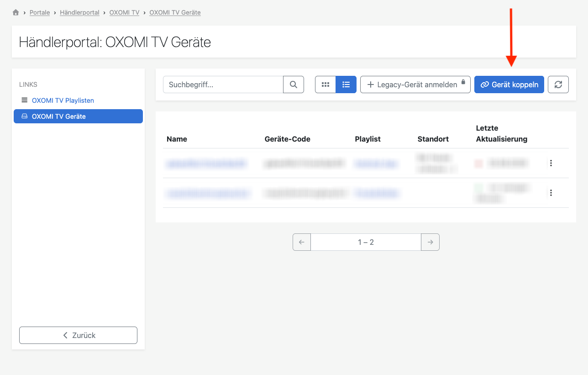Click the Playlist column header
This screenshot has width=588, height=375.
pyautogui.click(x=368, y=139)
